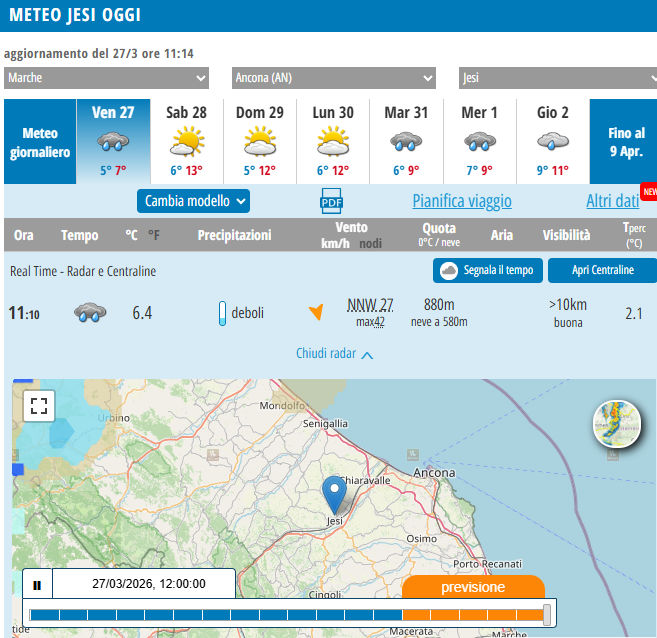Pause the radar animation
Screen dimensions: 657x638
pos(37,585)
